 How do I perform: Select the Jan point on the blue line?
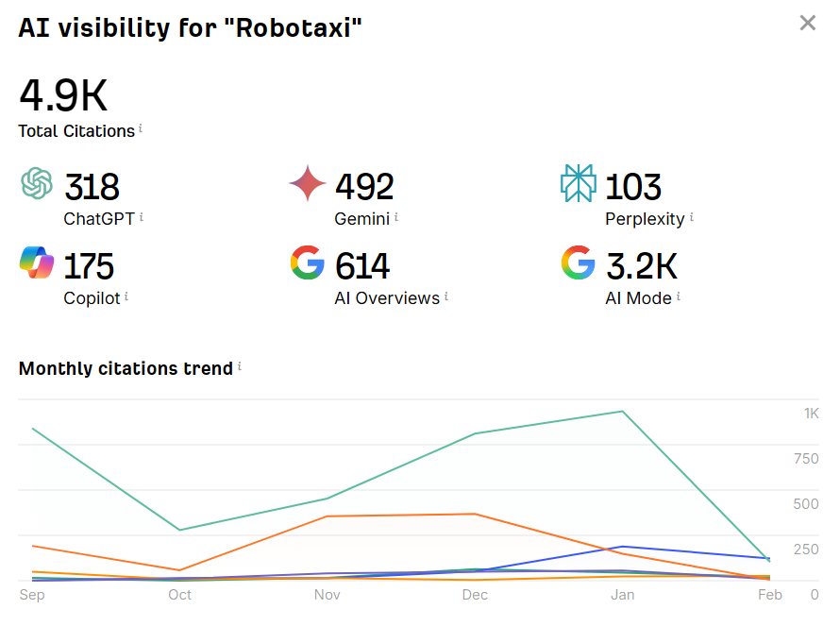[x=622, y=547]
